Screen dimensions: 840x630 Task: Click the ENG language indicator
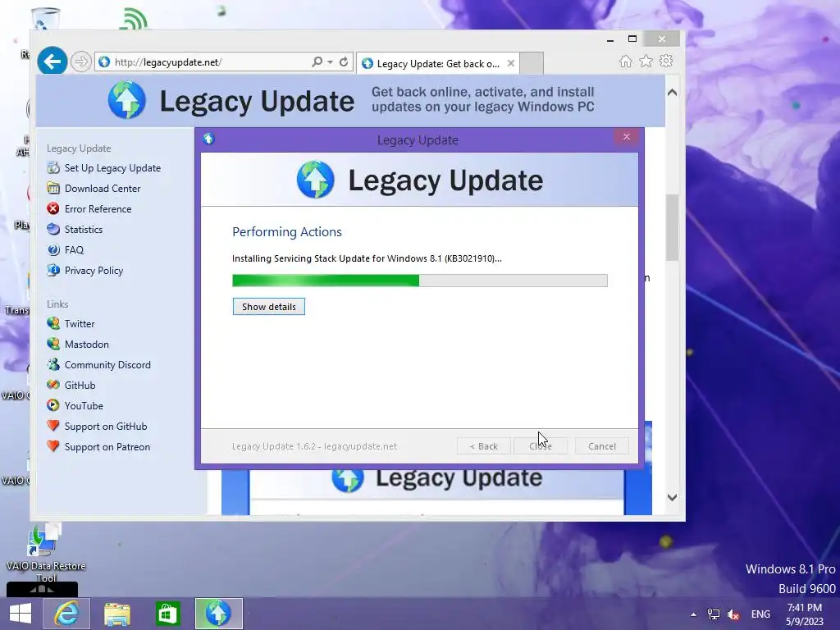pos(760,614)
